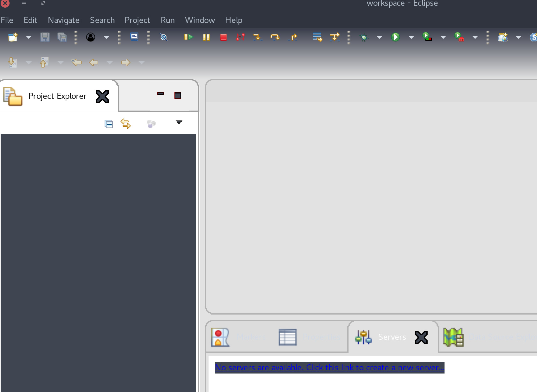The image size is (537, 392).
Task: Open the Search menu
Action: (x=102, y=20)
